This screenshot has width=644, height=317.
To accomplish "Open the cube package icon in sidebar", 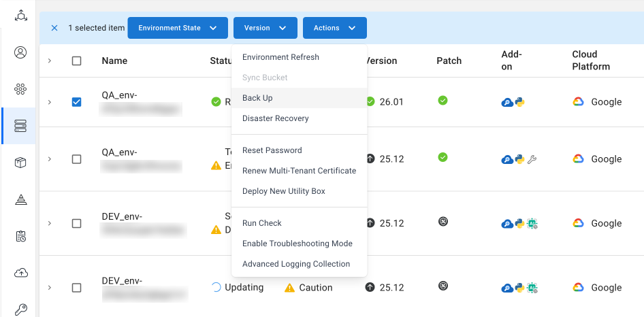I will point(20,163).
